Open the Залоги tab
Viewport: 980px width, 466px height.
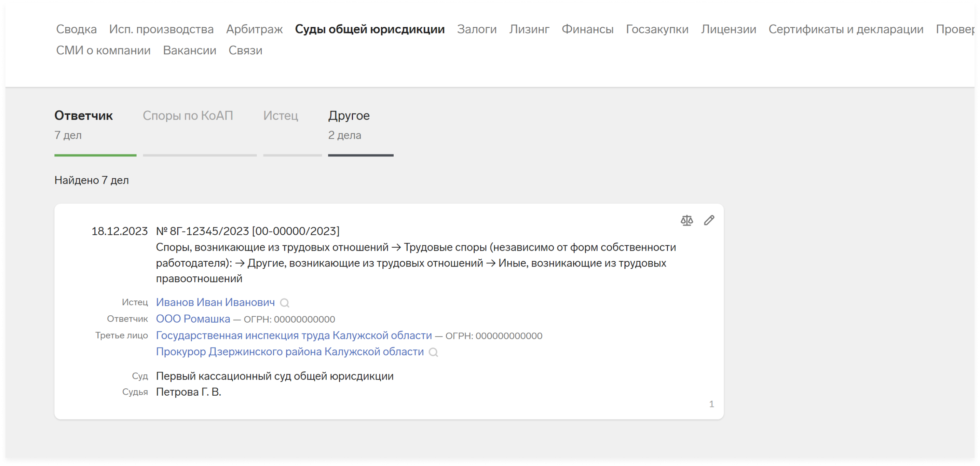[x=477, y=29]
